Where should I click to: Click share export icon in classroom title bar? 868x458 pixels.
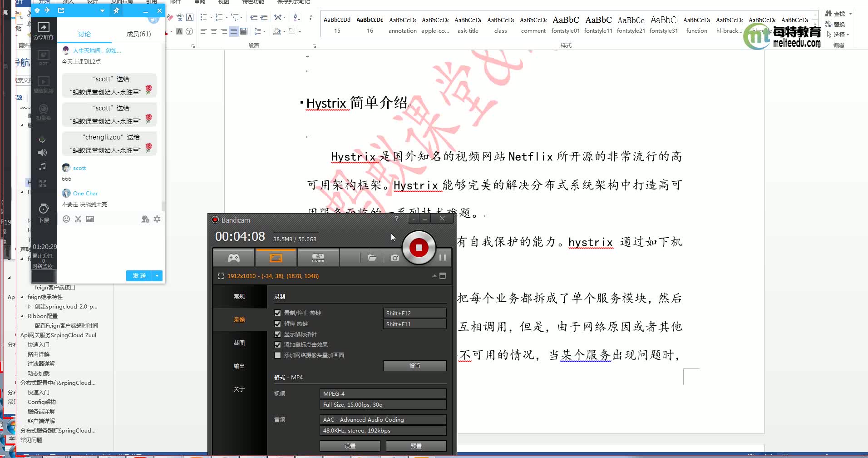pyautogui.click(x=61, y=10)
